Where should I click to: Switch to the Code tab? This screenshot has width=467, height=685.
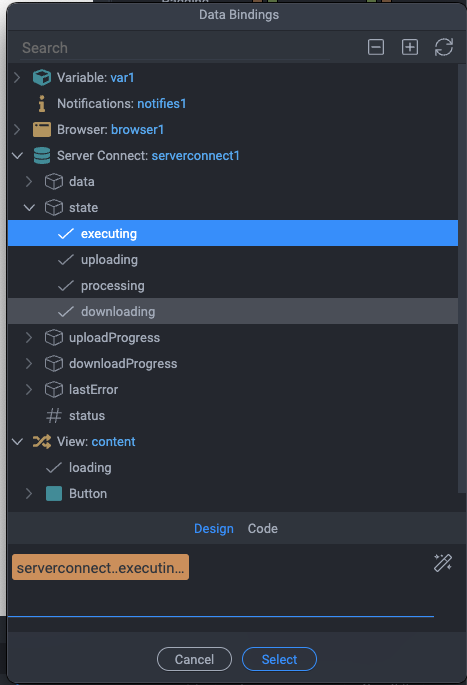click(263, 529)
